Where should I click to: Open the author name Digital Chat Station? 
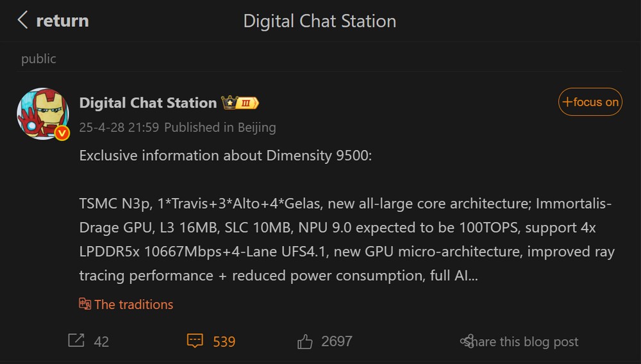148,103
